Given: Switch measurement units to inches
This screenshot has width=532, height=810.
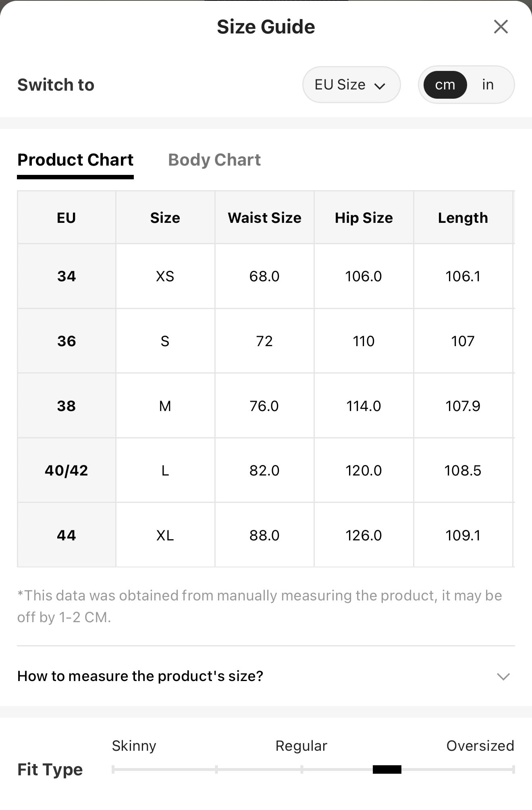Looking at the screenshot, I should pyautogui.click(x=488, y=85).
